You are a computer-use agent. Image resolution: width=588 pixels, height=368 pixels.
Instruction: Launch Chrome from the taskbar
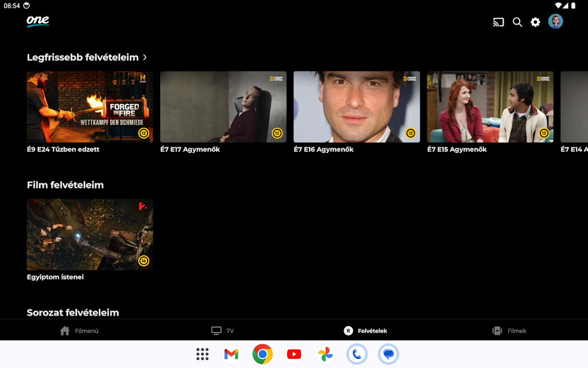[262, 354]
